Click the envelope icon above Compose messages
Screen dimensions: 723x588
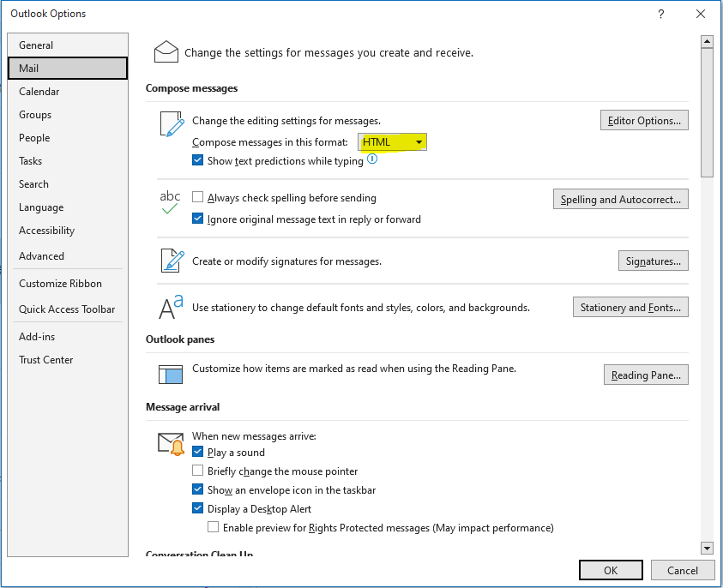[x=166, y=51]
